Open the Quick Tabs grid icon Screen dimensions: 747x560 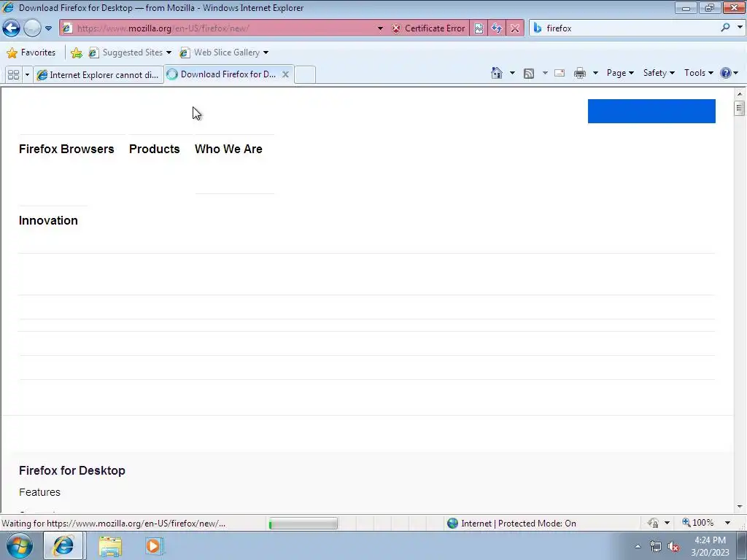pos(14,74)
